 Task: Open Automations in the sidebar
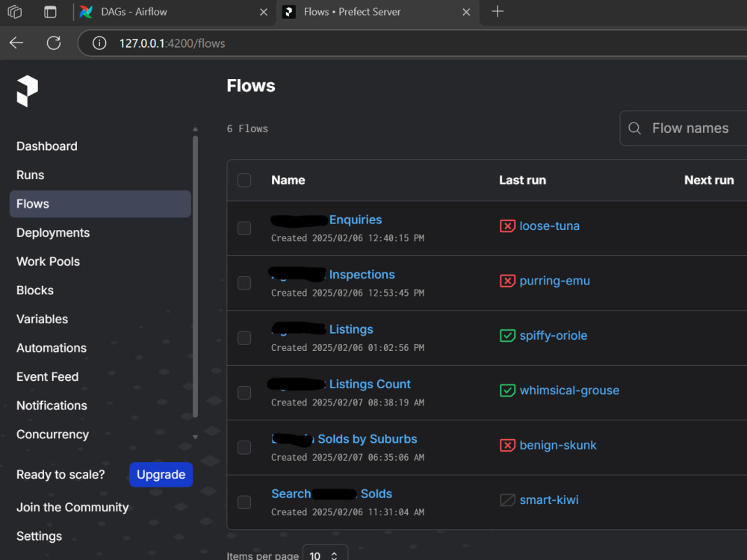(52, 348)
